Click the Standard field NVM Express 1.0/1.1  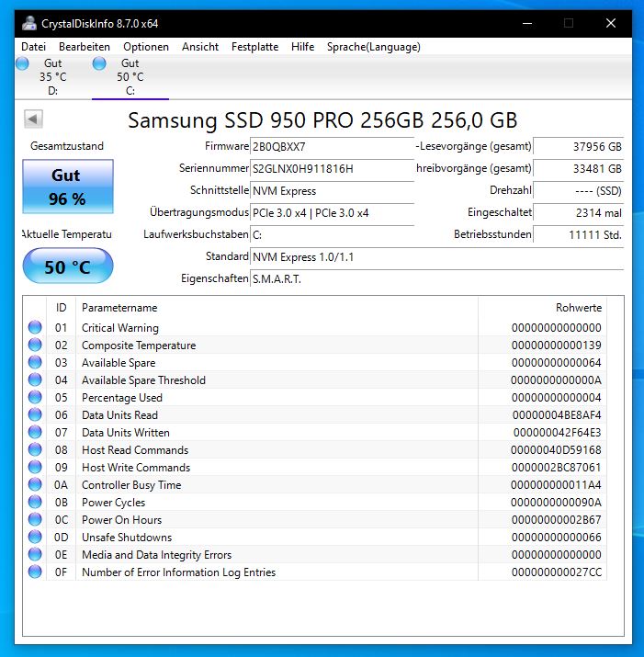coord(436,257)
